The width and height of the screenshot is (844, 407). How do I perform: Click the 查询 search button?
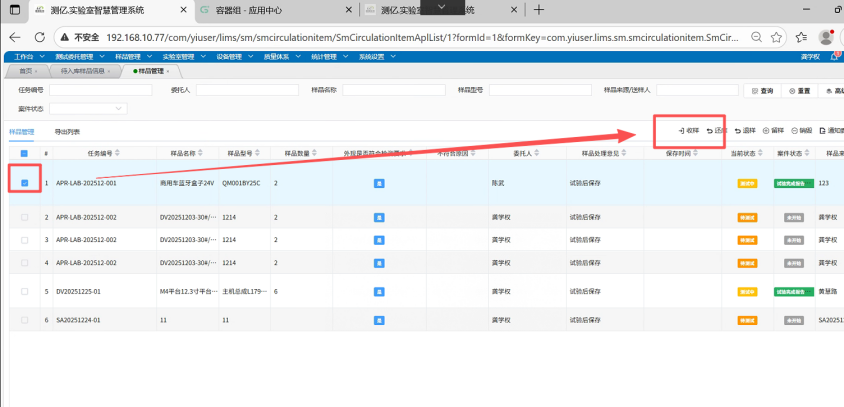(762, 91)
